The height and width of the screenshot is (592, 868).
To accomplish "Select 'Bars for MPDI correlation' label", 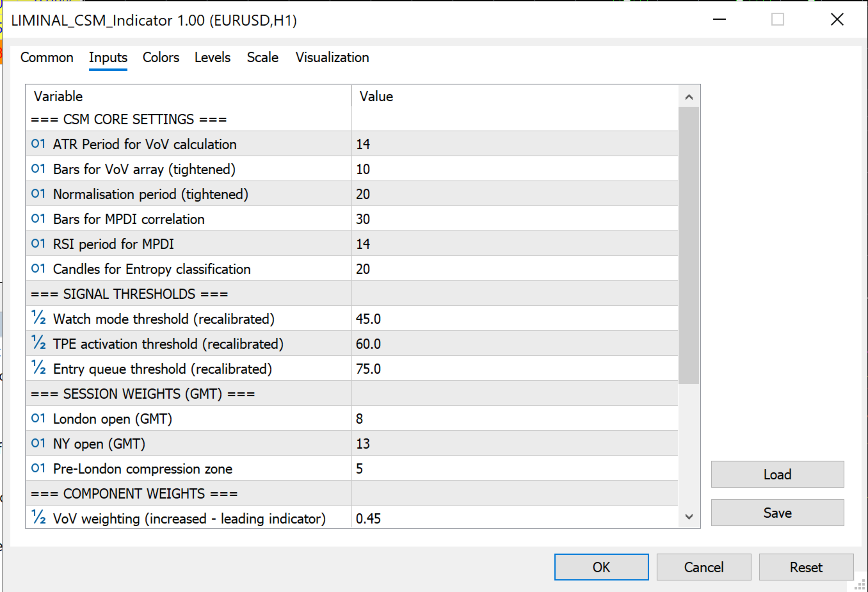I will tap(129, 219).
